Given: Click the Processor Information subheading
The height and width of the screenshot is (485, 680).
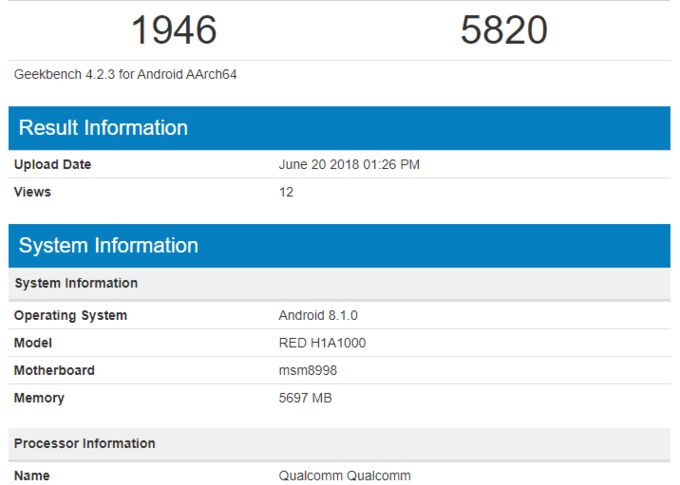Looking at the screenshot, I should click(x=85, y=443).
